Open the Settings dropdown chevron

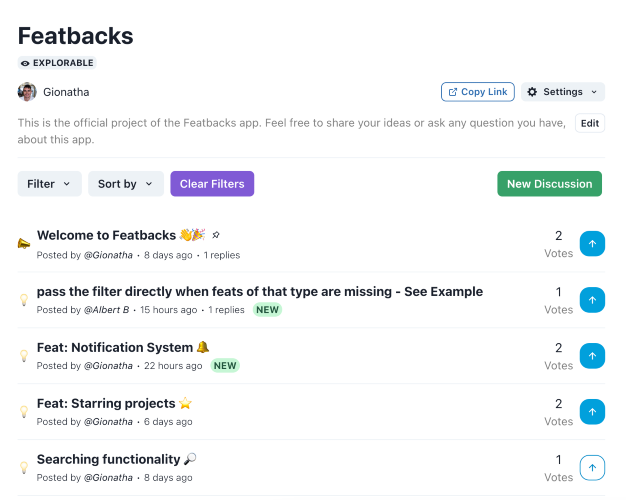[594, 92]
